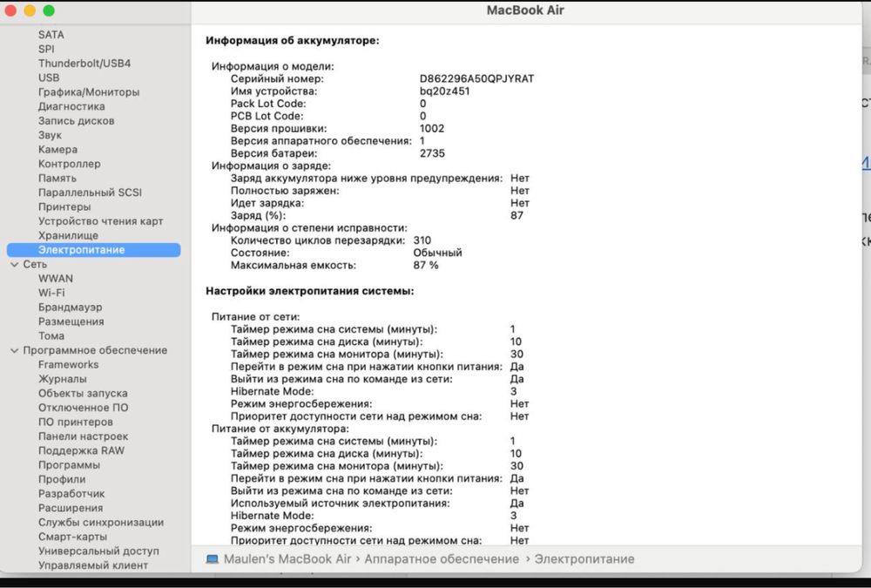
Task: Select ПО принтеров in sidebar
Action: pyautogui.click(x=76, y=422)
